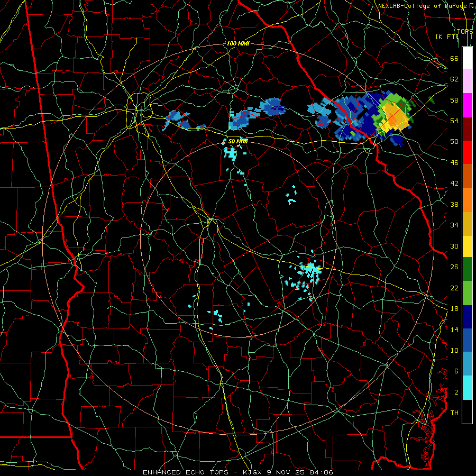Click the dark green swatch between 22 and 26
This screenshot has height=476, width=476.
[x=467, y=269]
